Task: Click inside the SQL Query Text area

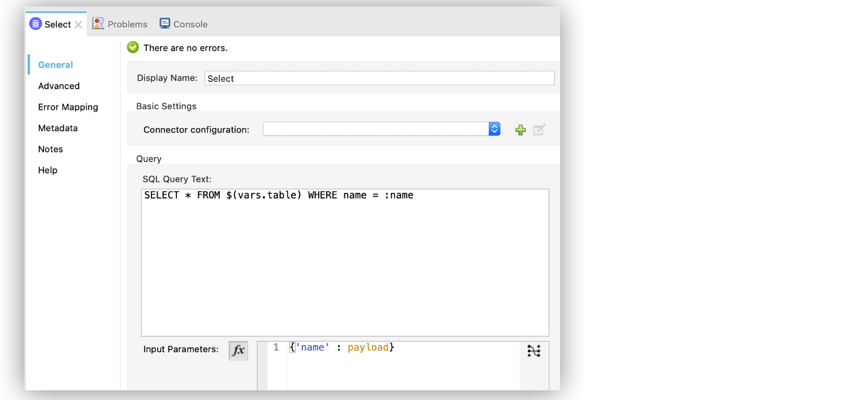Action: pyautogui.click(x=345, y=262)
